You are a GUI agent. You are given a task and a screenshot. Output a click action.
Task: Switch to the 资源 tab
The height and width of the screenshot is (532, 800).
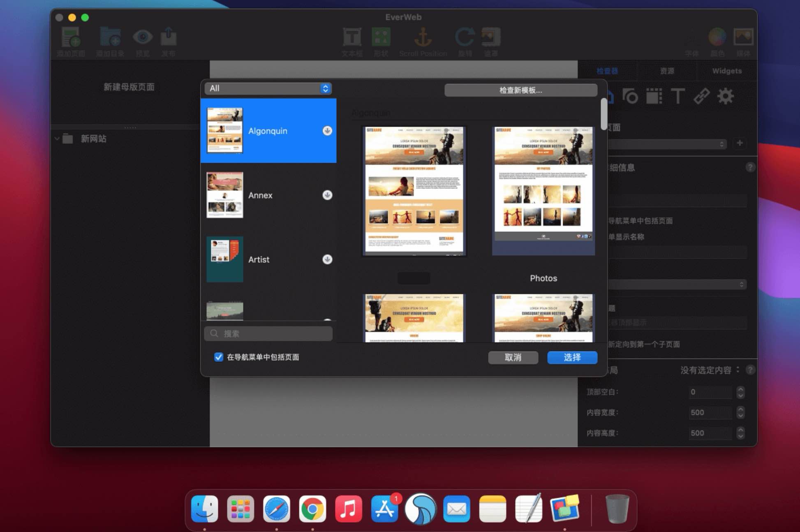(666, 71)
